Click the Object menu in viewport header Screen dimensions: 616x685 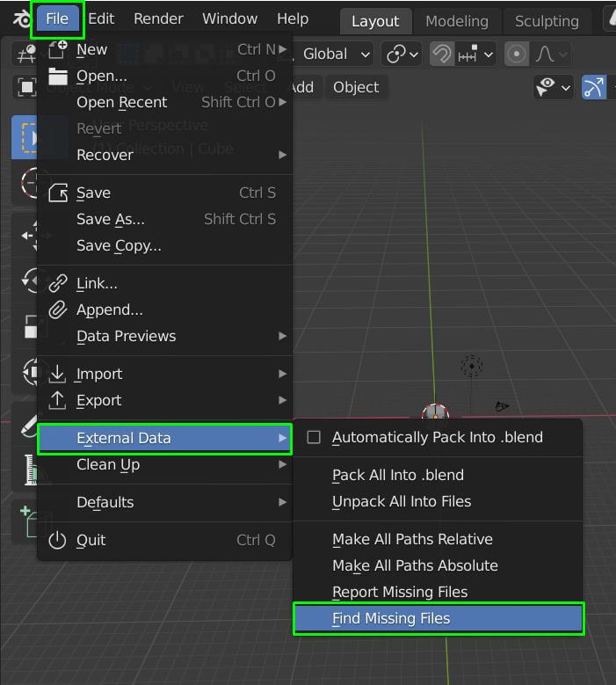(x=356, y=87)
